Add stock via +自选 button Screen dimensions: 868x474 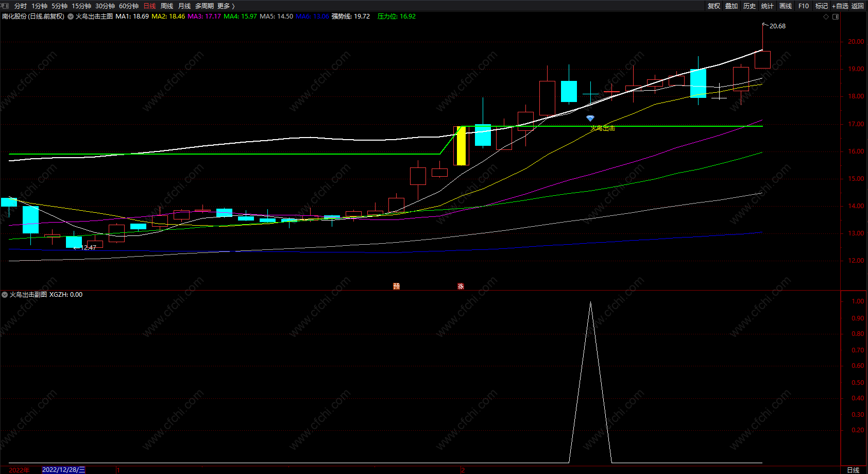tap(840, 6)
